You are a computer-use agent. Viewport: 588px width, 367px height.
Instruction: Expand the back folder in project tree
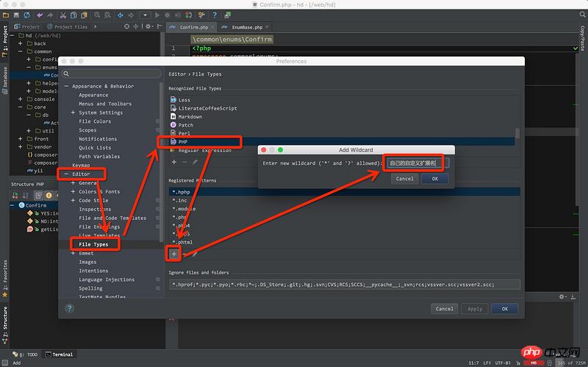tap(21, 43)
